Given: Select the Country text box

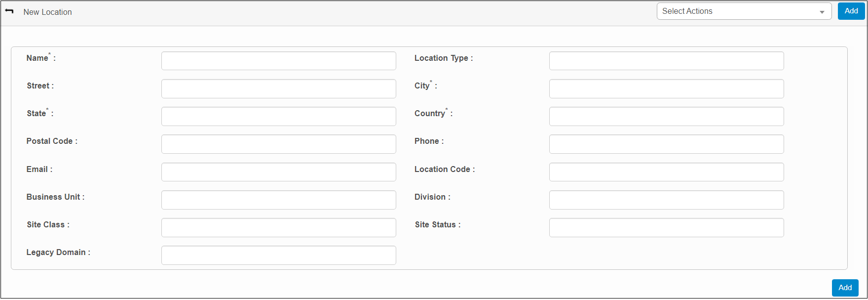Looking at the screenshot, I should click(x=666, y=116).
